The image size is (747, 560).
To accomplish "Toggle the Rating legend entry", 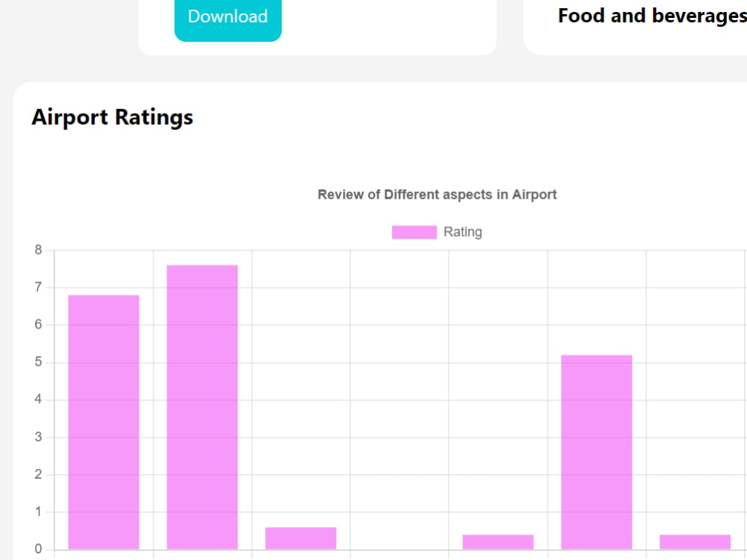I will coord(437,232).
